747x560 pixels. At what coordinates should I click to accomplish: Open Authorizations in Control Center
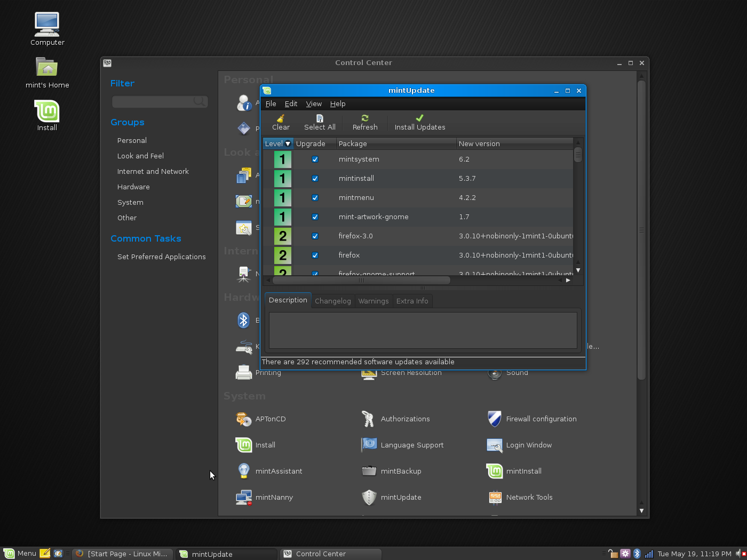click(x=396, y=419)
